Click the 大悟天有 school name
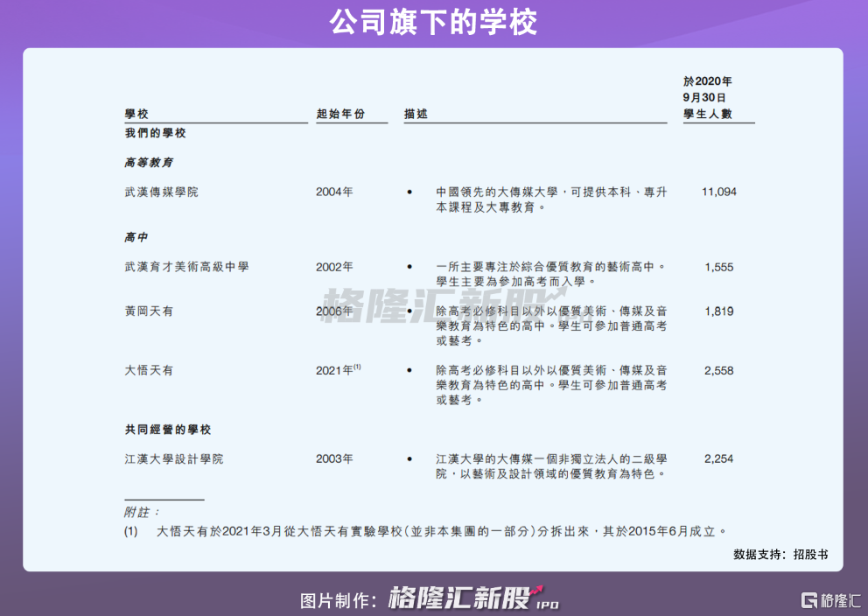 click(149, 370)
